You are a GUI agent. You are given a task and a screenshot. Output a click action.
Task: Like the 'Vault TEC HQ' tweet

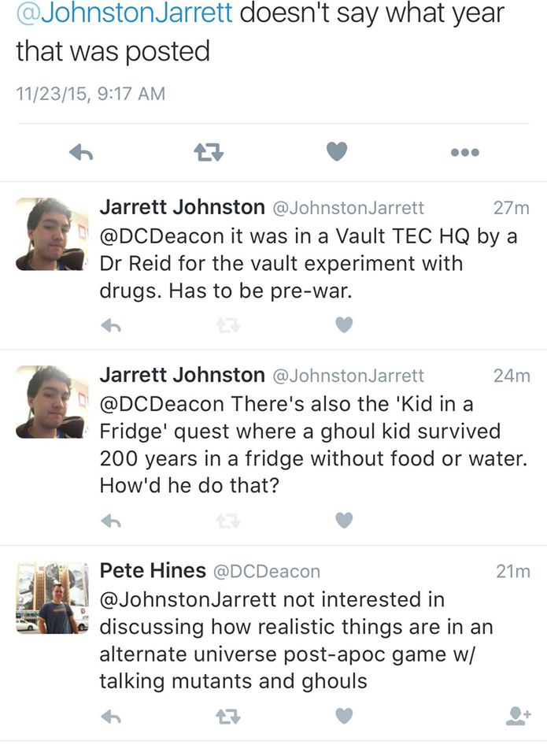(344, 324)
